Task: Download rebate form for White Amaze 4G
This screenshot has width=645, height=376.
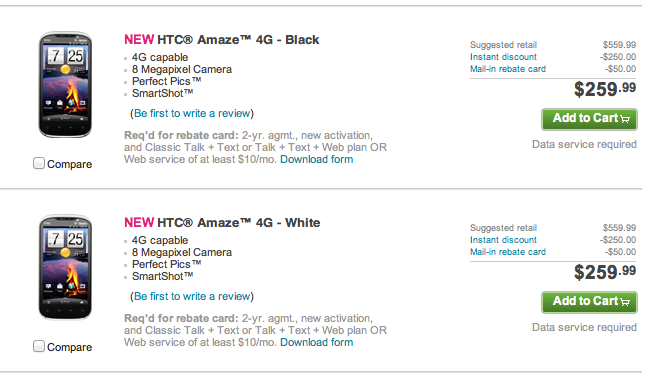Action: point(316,342)
